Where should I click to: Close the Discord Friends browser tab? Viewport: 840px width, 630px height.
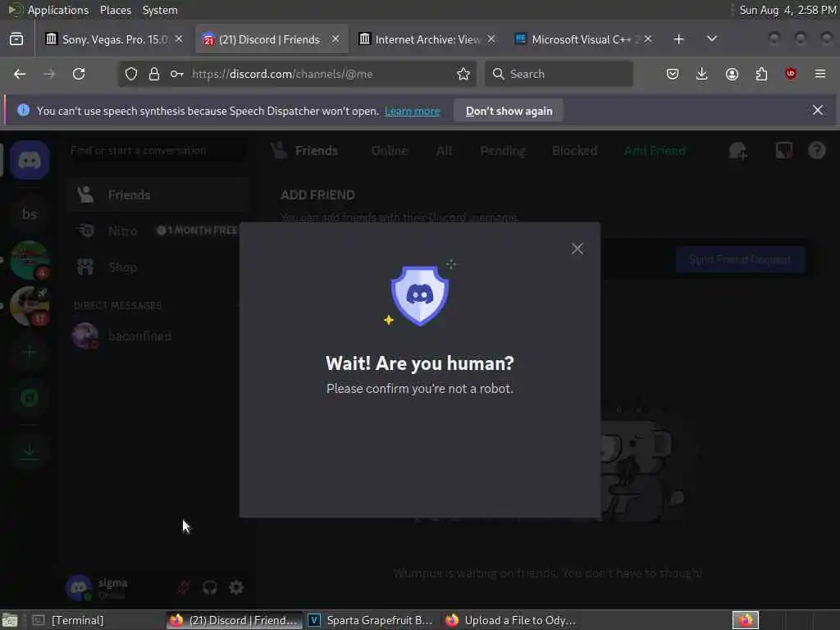pyautogui.click(x=336, y=39)
